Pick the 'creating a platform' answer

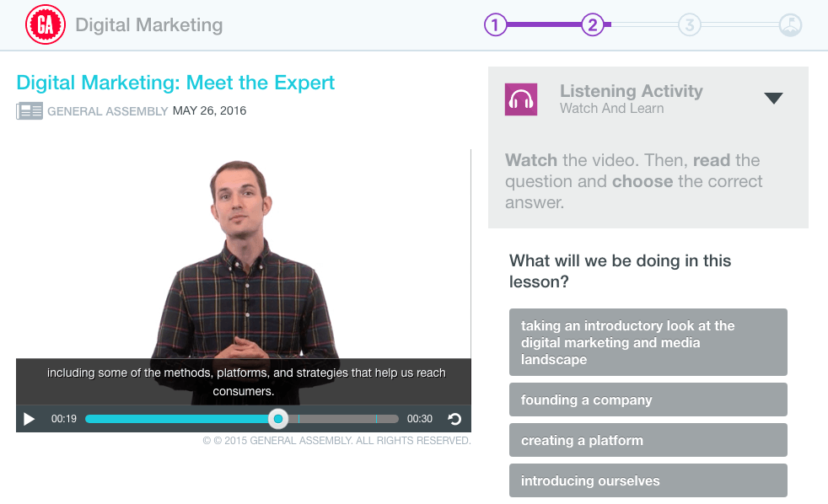[648, 440]
